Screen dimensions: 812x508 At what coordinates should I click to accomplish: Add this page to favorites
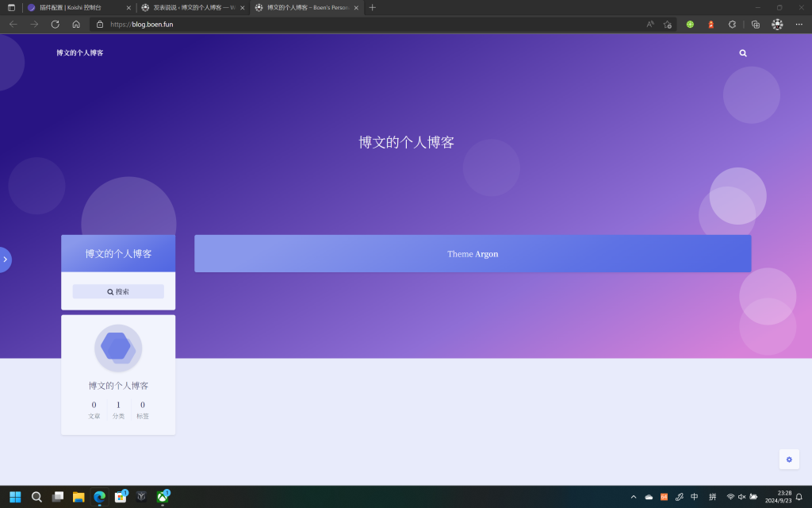668,25
